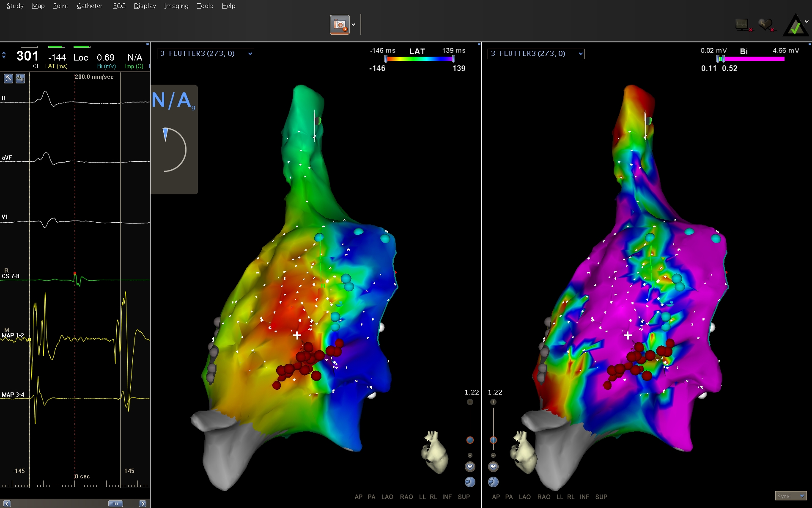Select the SUP view in right map
The width and height of the screenshot is (812, 508).
tap(601, 497)
